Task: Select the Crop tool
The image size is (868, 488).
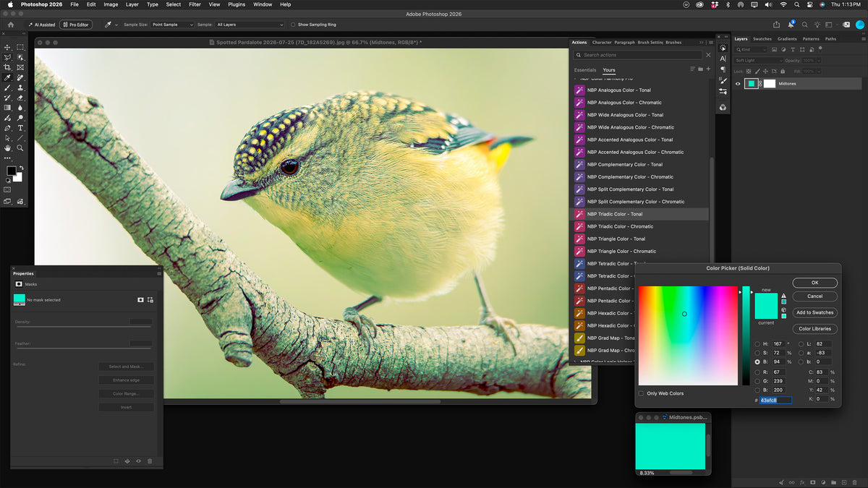Action: (x=7, y=67)
